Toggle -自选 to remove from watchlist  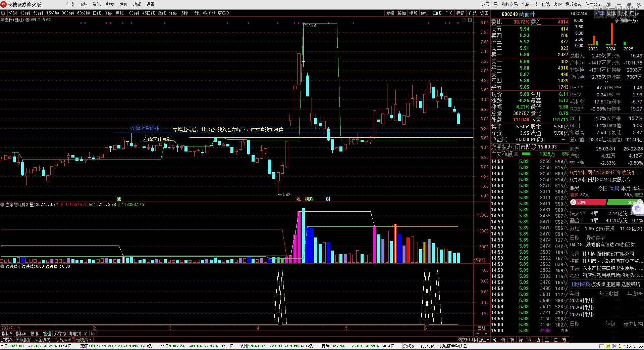click(x=472, y=13)
